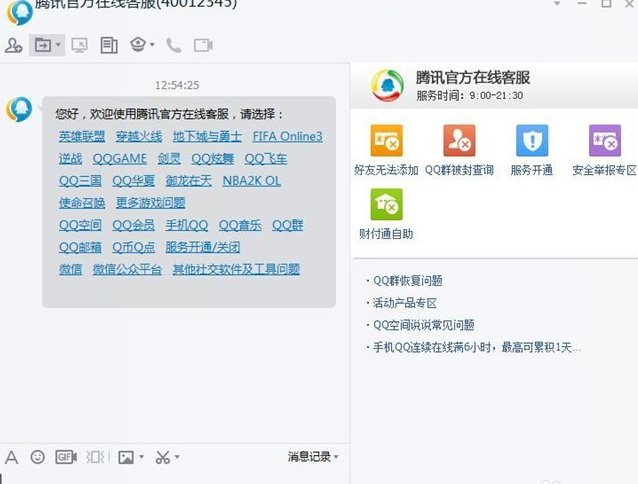Open the document notes icon in toolbar
This screenshot has width=638, height=484.
pos(109,45)
